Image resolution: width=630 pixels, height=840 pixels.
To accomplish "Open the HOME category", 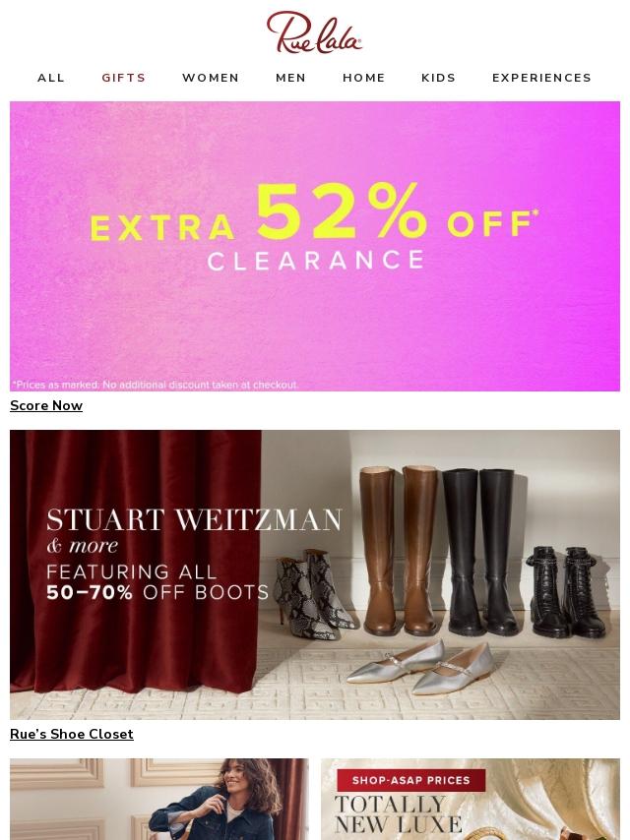I will click(x=363, y=78).
